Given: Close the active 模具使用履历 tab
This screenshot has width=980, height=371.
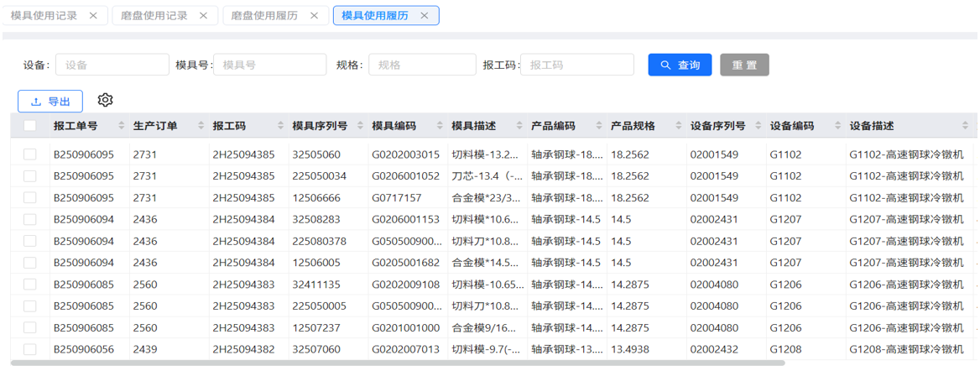Looking at the screenshot, I should [425, 15].
